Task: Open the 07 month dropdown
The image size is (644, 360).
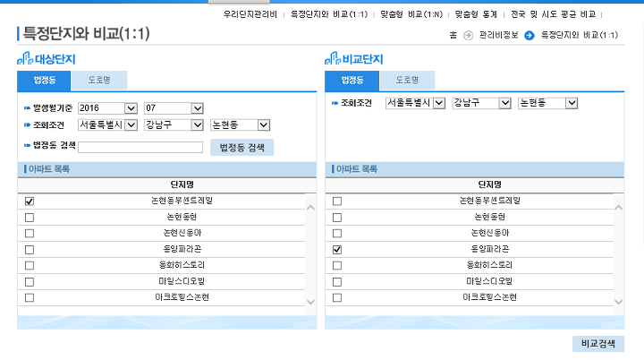Action: [x=174, y=108]
